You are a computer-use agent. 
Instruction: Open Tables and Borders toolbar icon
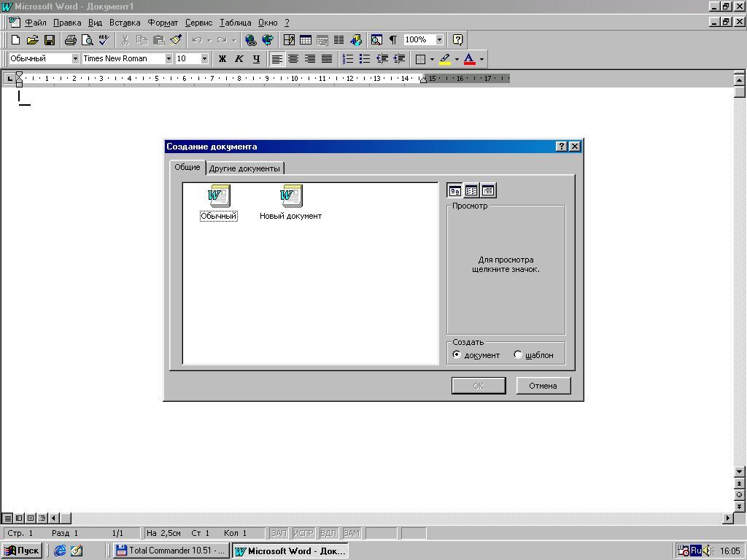[289, 40]
